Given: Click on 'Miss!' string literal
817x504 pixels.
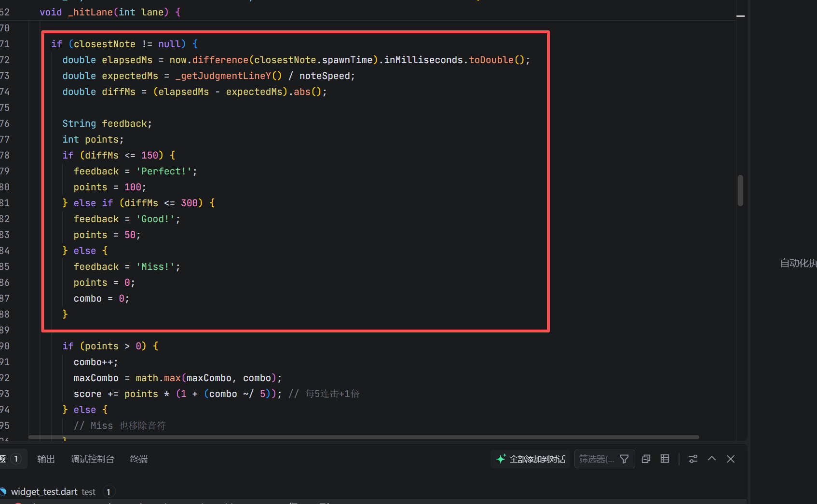Looking at the screenshot, I should (x=155, y=266).
